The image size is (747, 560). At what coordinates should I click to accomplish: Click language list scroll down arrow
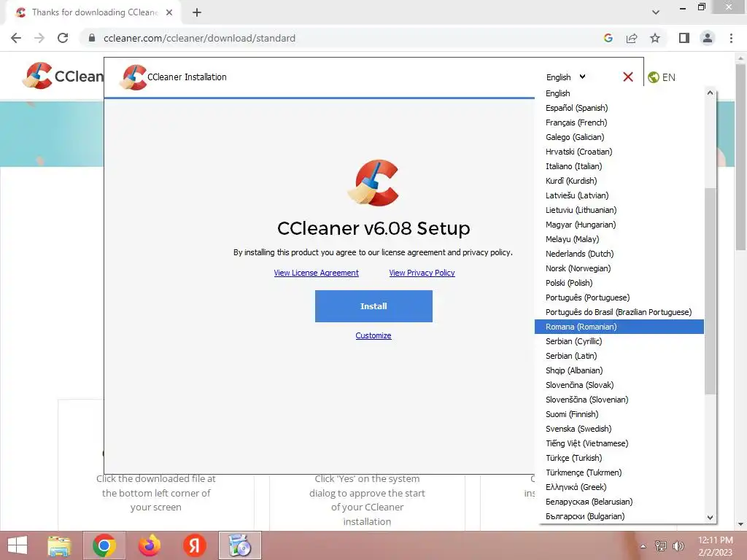point(711,517)
